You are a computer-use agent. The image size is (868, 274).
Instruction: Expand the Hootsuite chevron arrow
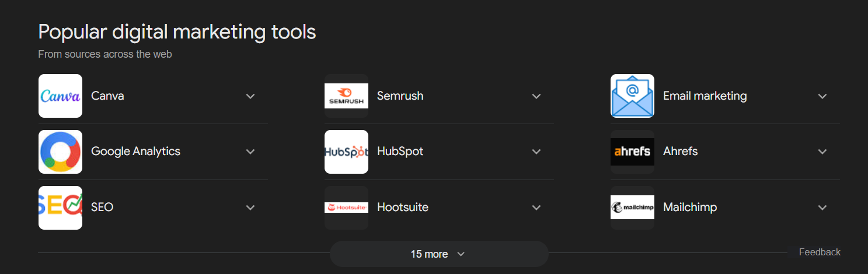tap(536, 208)
